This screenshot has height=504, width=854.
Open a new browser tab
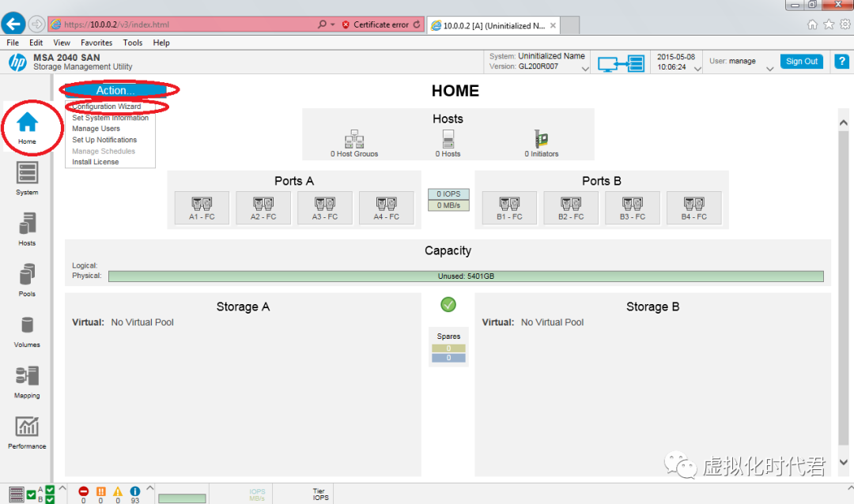pyautogui.click(x=569, y=25)
